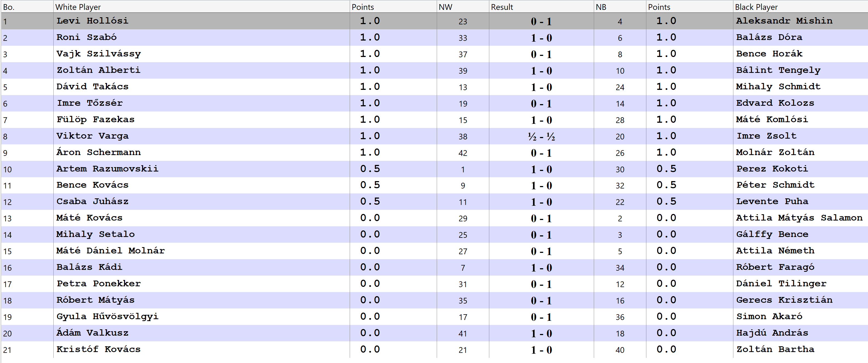Click the Black Player column header
This screenshot has width=868, height=363.
[800, 7]
